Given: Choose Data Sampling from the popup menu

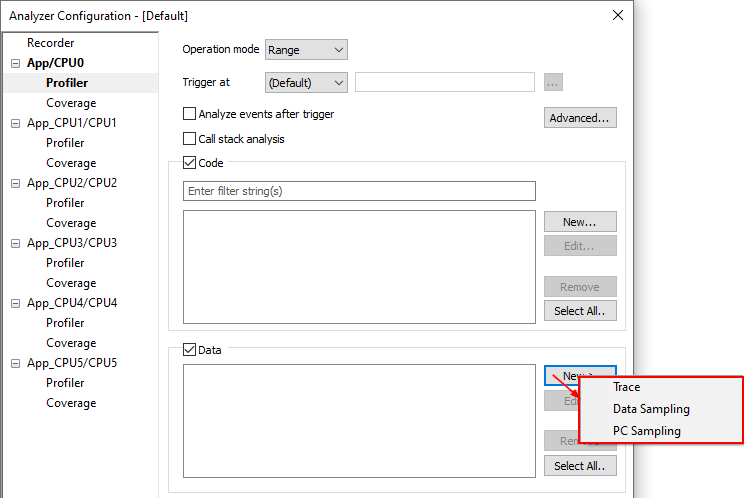Looking at the screenshot, I should pos(651,409).
